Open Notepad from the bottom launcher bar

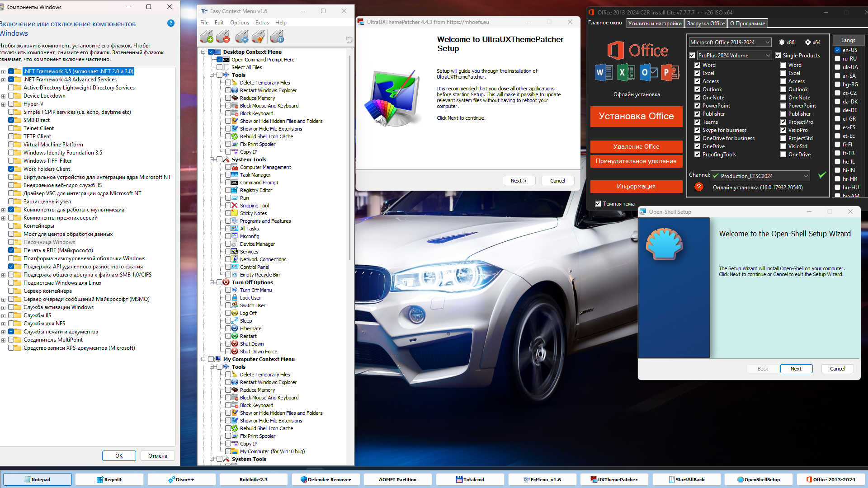pyautogui.click(x=38, y=479)
